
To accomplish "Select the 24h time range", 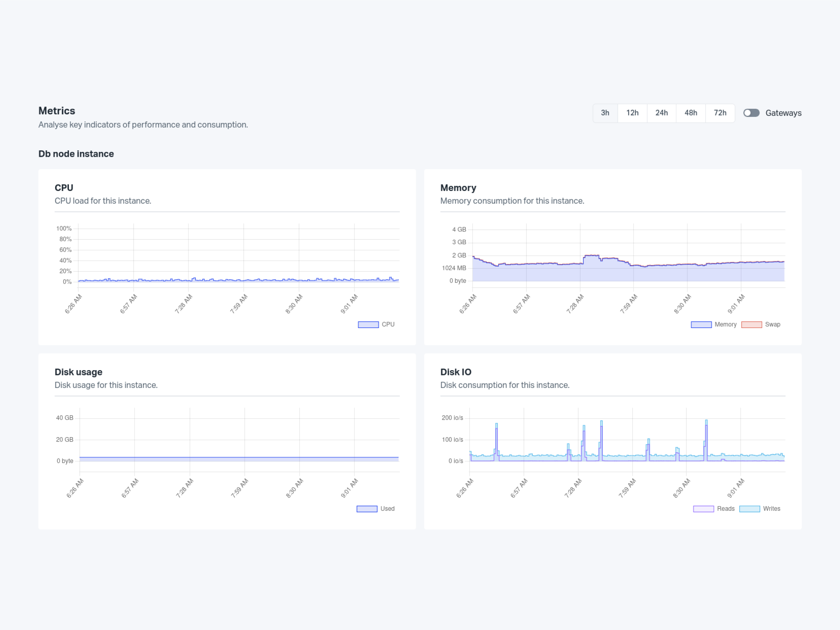I will pos(662,113).
